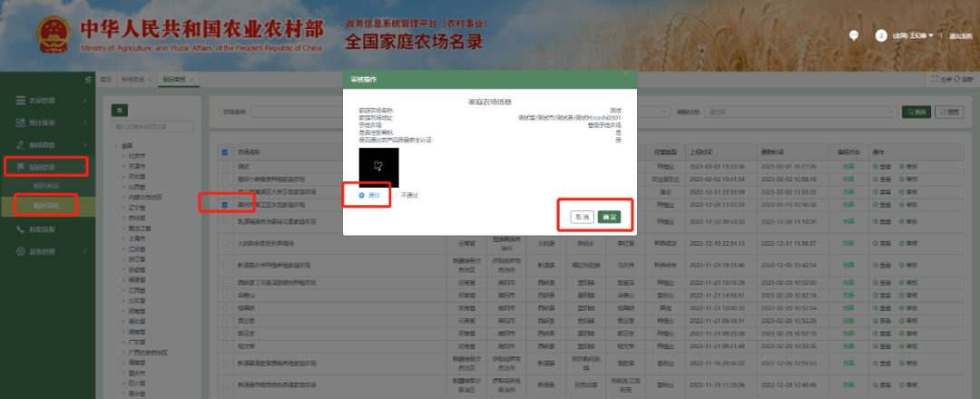
Task: Click 审核 in the 2022-11-23 19:31:46 row
Action: pyautogui.click(x=908, y=265)
